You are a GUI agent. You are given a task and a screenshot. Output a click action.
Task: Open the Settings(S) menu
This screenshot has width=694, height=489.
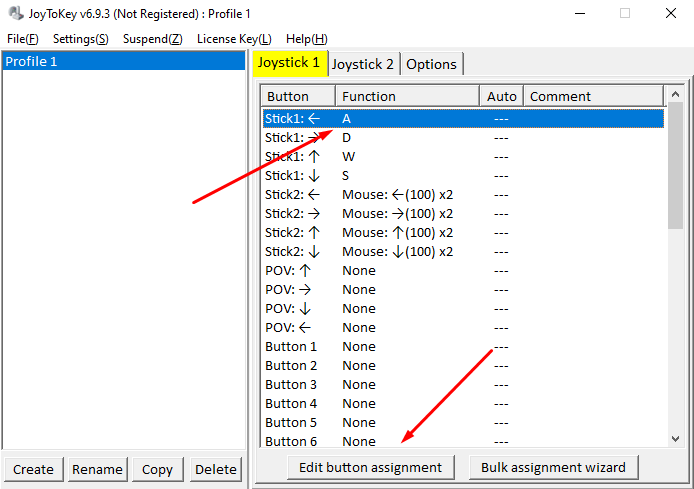[81, 39]
